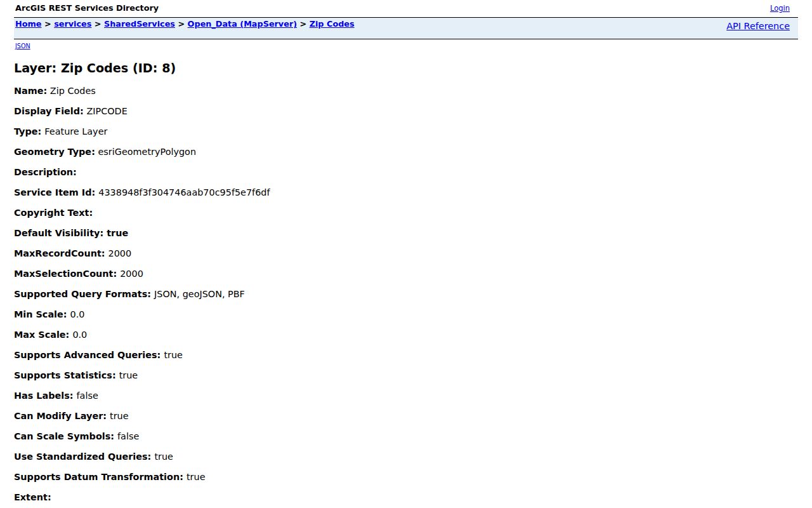Click the Layer: Zip Codes (ID: 8) heading
The width and height of the screenshot is (812, 508).
pos(95,68)
